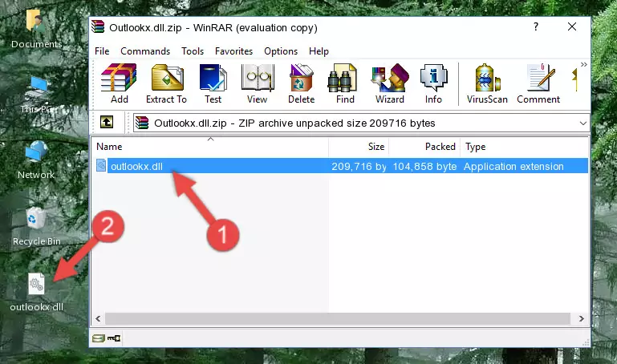The height and width of the screenshot is (364, 617).
Task: Click the Application extension type cell
Action: [x=513, y=166]
